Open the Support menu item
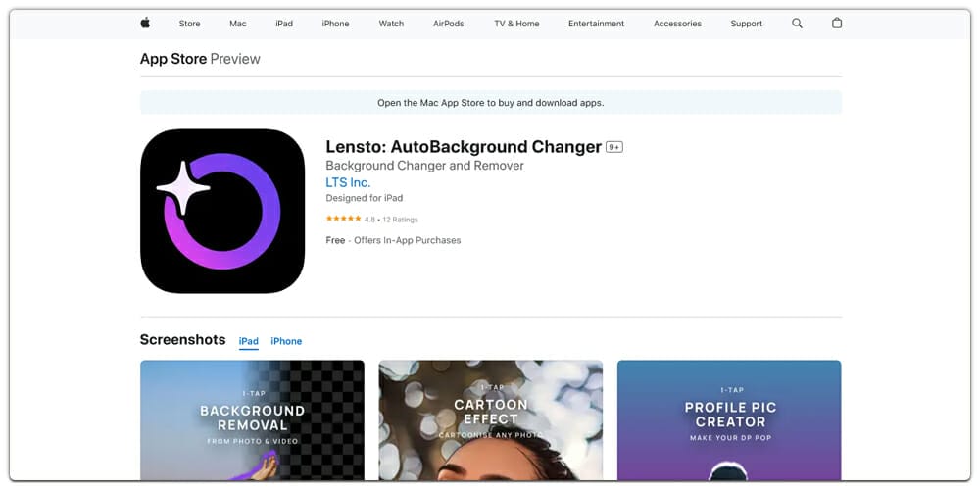 point(746,24)
